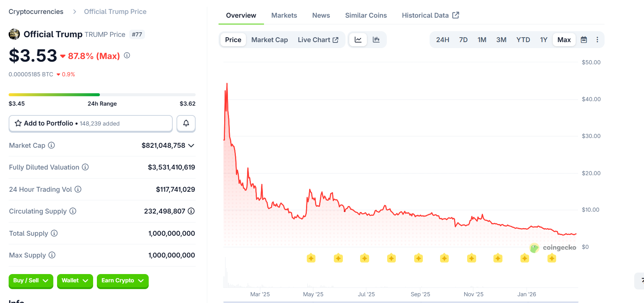Click the 24 Hour Trading Vol info icon
Viewport: 644px width, 303px height.
[78, 189]
